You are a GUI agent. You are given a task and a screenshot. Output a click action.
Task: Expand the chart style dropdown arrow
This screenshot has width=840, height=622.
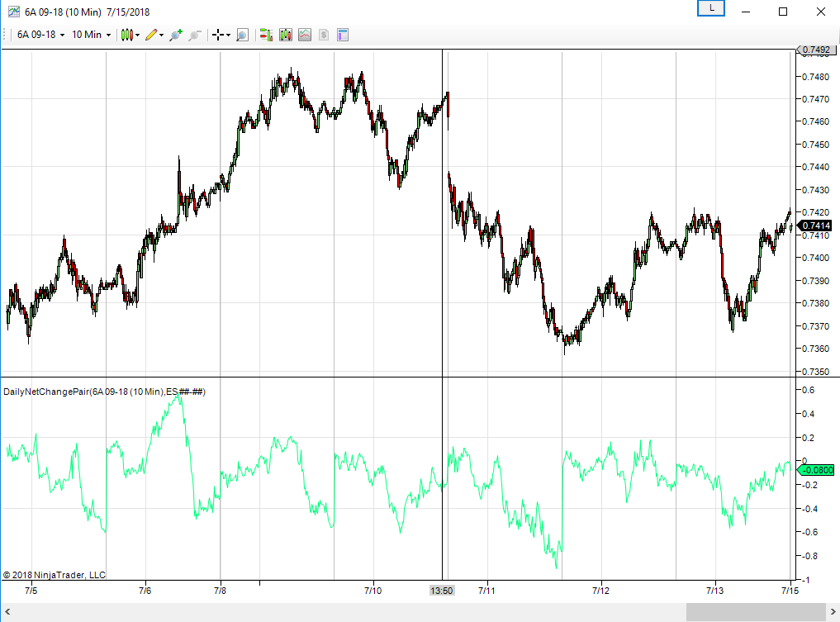pyautogui.click(x=138, y=36)
